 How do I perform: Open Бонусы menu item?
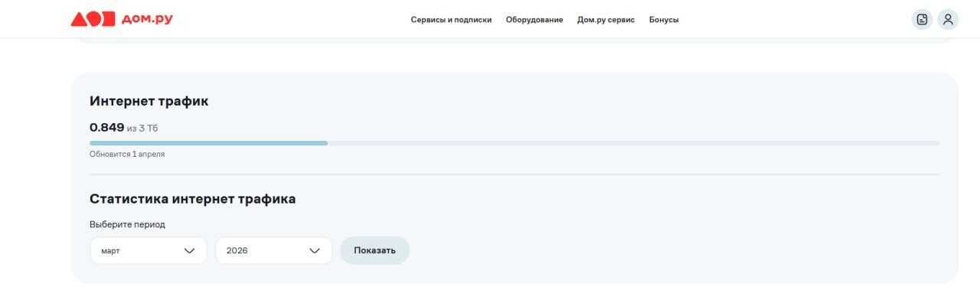coord(664,20)
